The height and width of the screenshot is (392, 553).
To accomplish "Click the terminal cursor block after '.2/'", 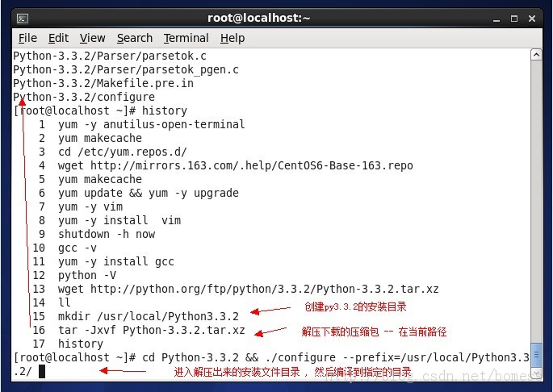I will click(x=42, y=371).
